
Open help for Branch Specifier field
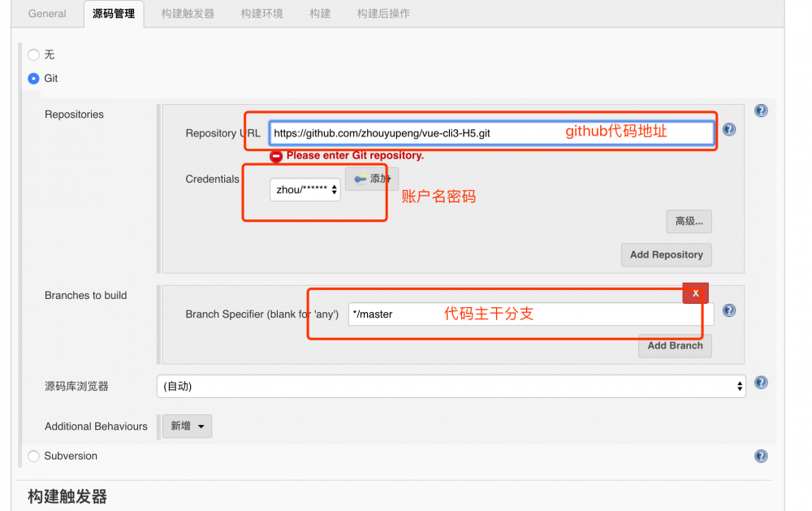(x=729, y=310)
